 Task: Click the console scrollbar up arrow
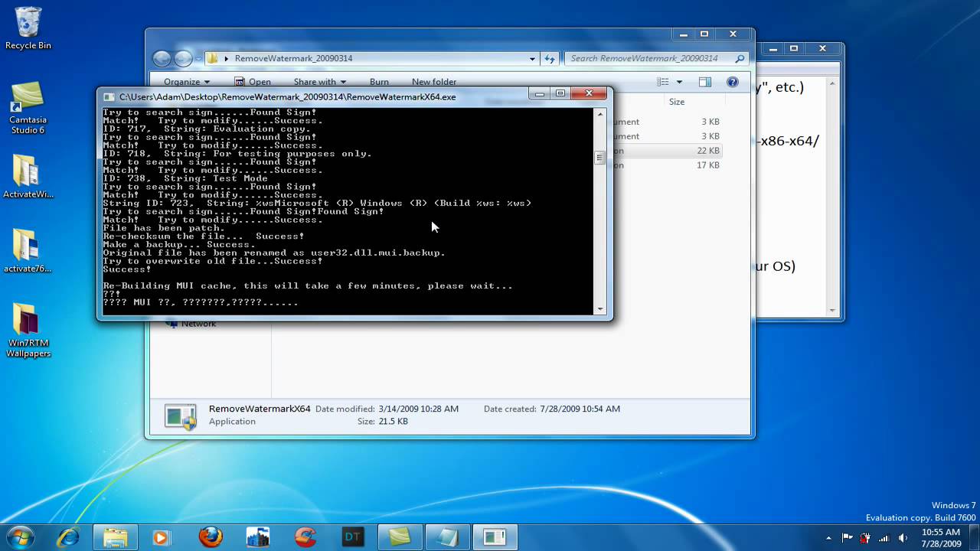[x=600, y=114]
